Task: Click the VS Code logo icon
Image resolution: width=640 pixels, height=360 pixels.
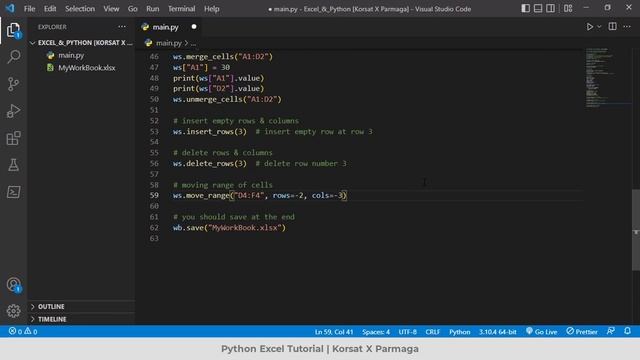Action: [10, 8]
